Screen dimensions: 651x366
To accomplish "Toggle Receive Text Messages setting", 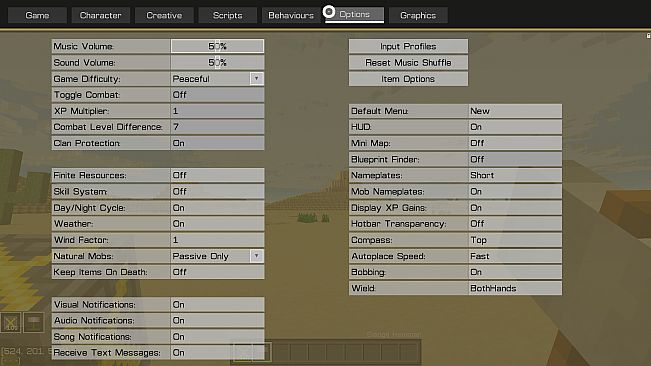I will 217,353.
